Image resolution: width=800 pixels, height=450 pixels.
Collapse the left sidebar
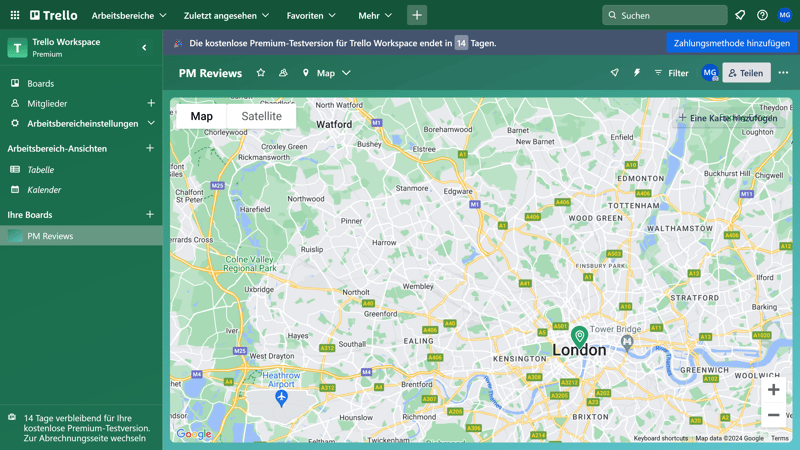click(x=144, y=47)
